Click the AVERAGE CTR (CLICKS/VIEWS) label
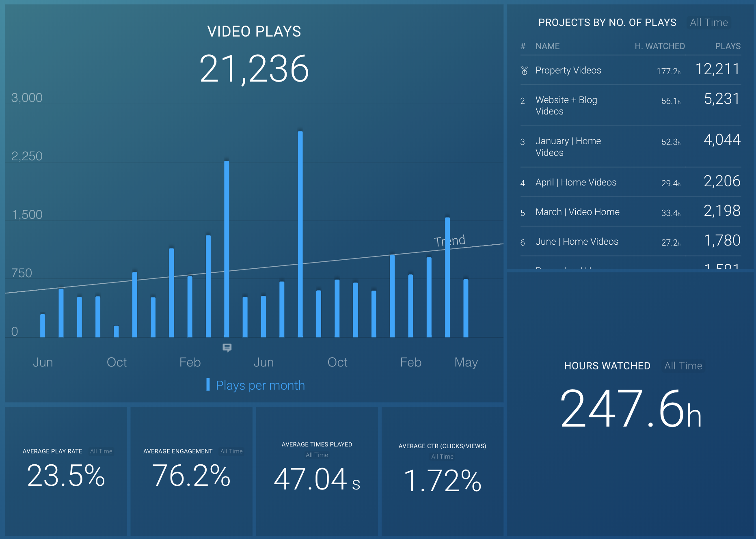756x539 pixels. coord(442,446)
